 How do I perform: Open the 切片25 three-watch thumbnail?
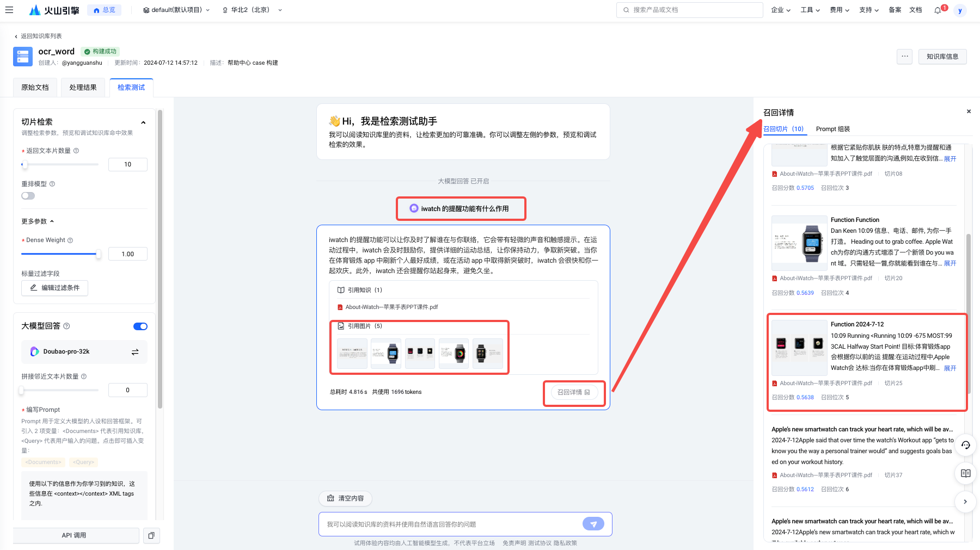click(x=799, y=348)
